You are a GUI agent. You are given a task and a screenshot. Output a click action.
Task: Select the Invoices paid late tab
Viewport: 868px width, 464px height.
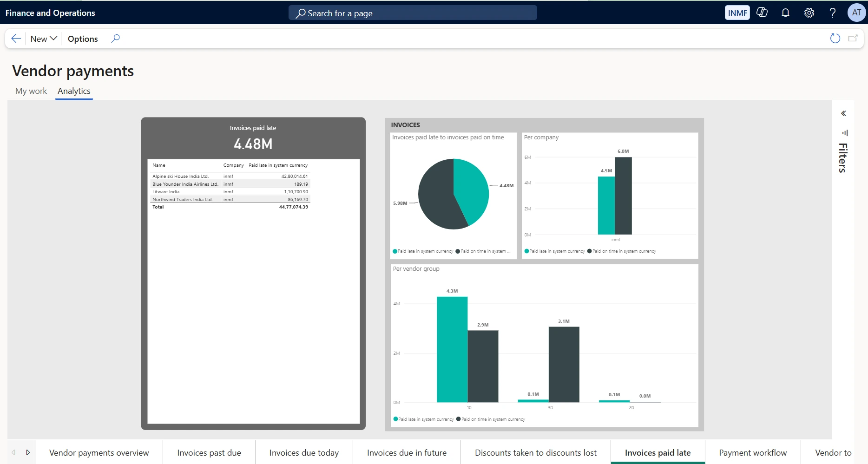[x=658, y=453]
